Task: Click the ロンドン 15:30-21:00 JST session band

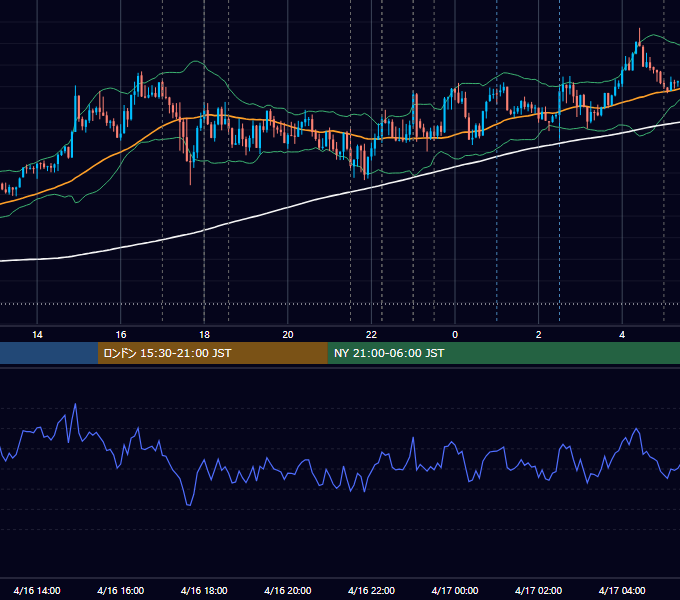Action: coord(212,353)
